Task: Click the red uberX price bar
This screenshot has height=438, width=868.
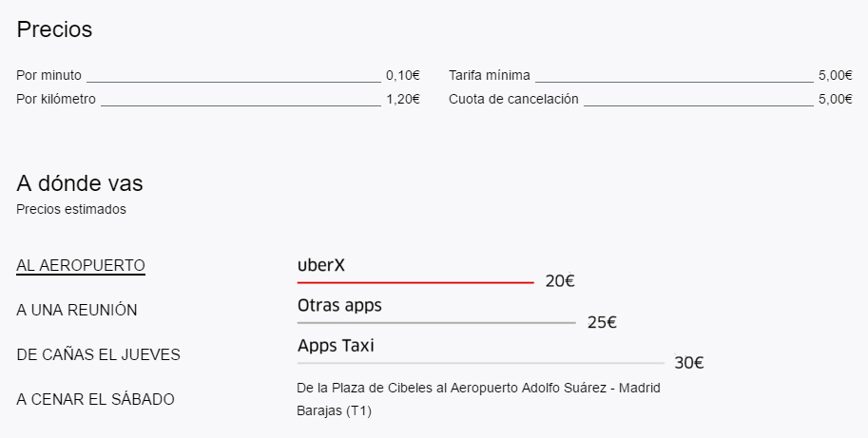Action: [415, 282]
